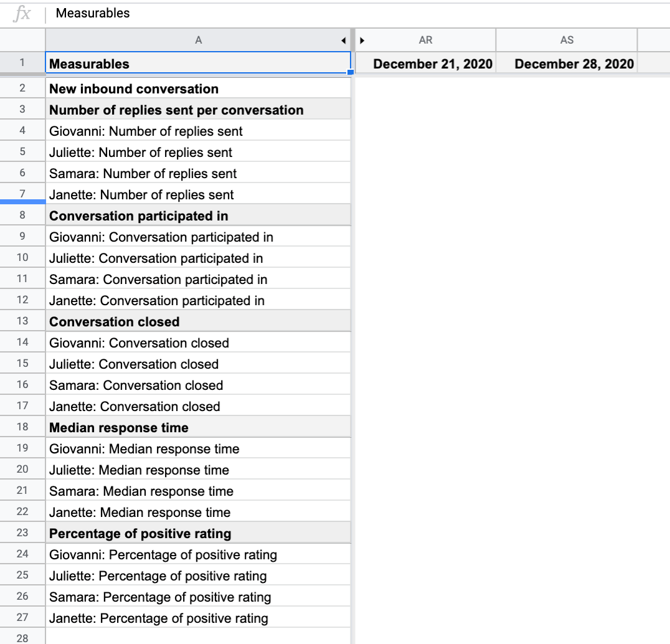Viewport: 670px width, 644px height.
Task: Select Juliette: Conversation closed cell
Action: click(198, 363)
